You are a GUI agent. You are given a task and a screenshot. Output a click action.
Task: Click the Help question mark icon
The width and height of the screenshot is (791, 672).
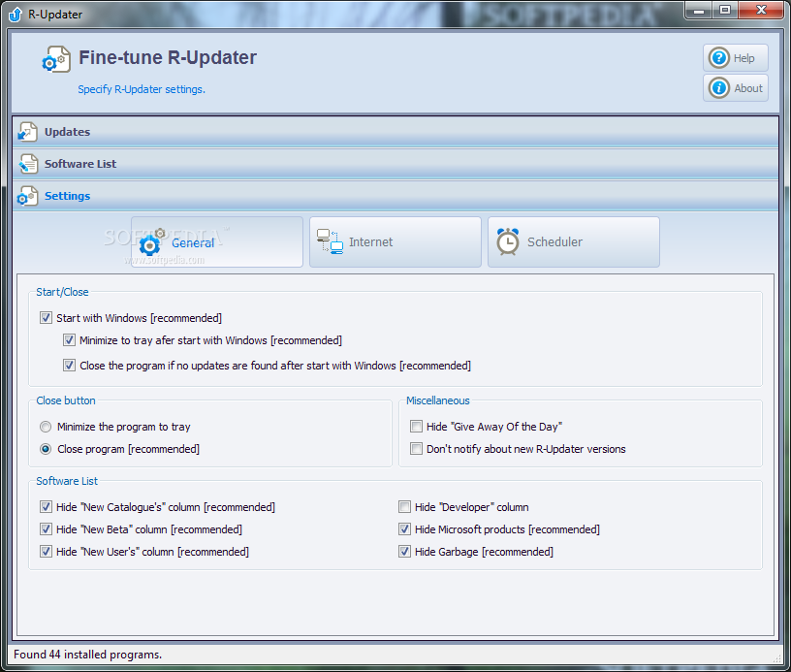pos(719,57)
